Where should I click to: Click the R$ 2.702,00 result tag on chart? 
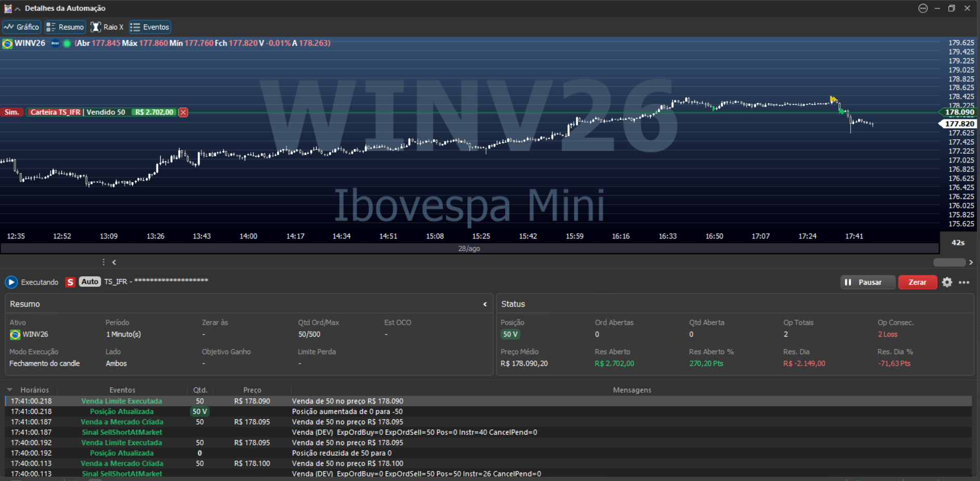point(154,112)
